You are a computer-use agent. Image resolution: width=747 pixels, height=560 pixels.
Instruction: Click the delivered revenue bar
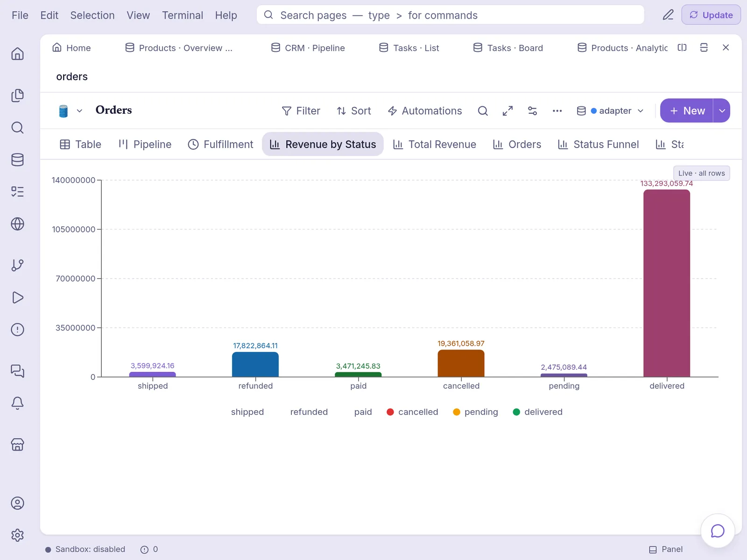(x=667, y=283)
